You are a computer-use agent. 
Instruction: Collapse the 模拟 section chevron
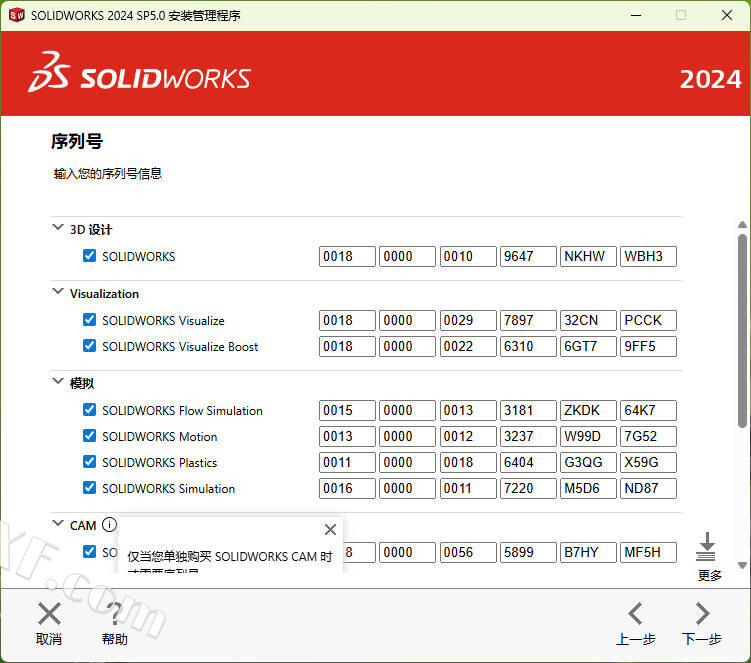[x=57, y=382]
